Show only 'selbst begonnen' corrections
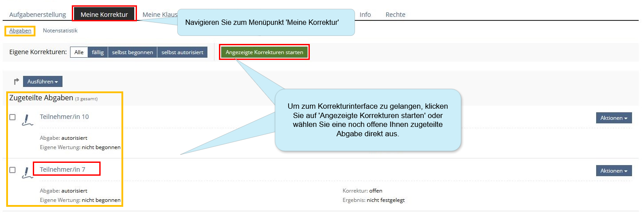The width and height of the screenshot is (644, 213). point(132,52)
